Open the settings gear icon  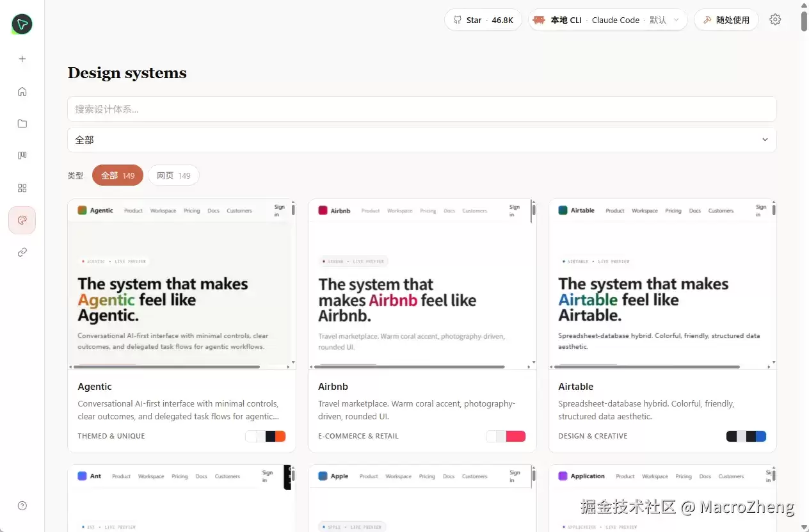(x=775, y=20)
